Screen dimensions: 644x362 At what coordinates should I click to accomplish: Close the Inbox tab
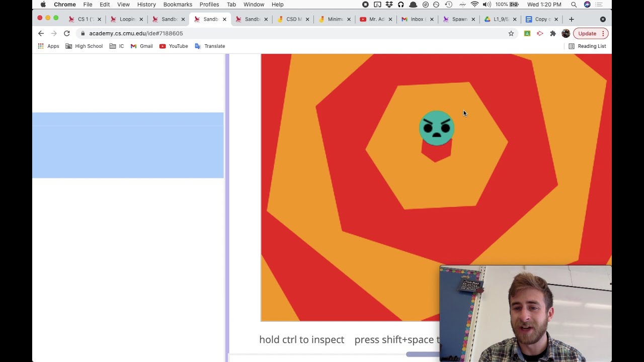tap(432, 19)
